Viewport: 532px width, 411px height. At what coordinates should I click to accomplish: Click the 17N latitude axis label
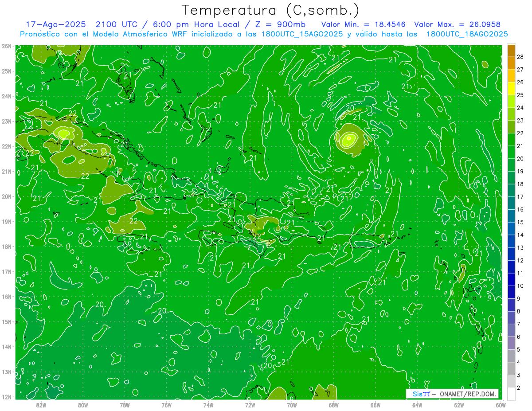click(x=7, y=271)
